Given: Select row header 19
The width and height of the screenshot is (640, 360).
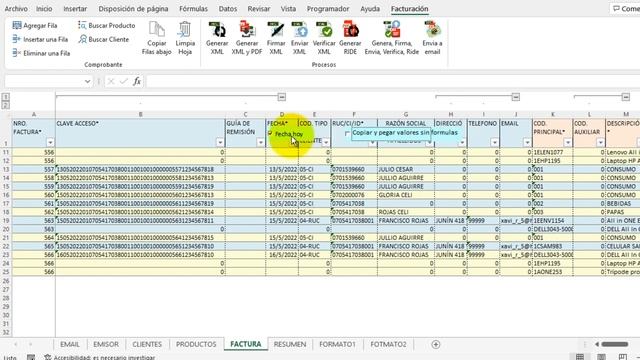Looking at the screenshot, I should coord(6,220).
